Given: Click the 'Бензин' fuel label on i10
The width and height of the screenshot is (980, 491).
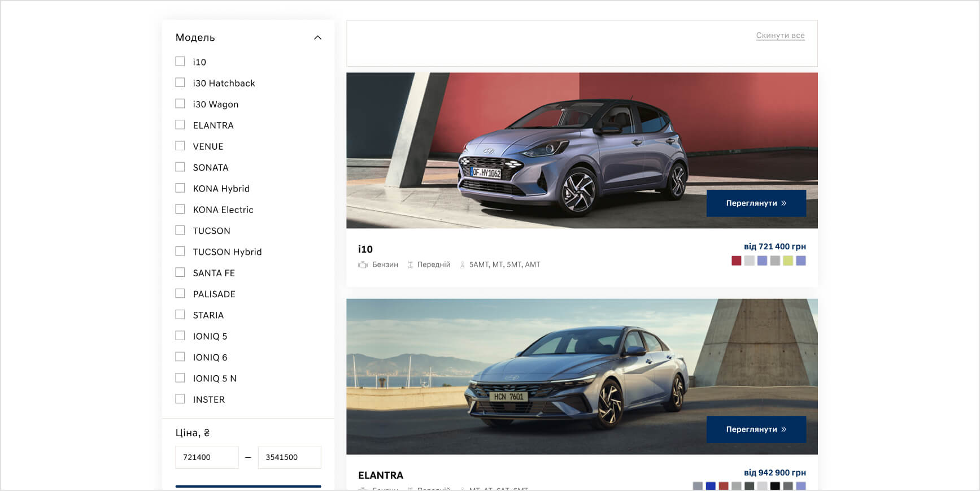Looking at the screenshot, I should [385, 264].
